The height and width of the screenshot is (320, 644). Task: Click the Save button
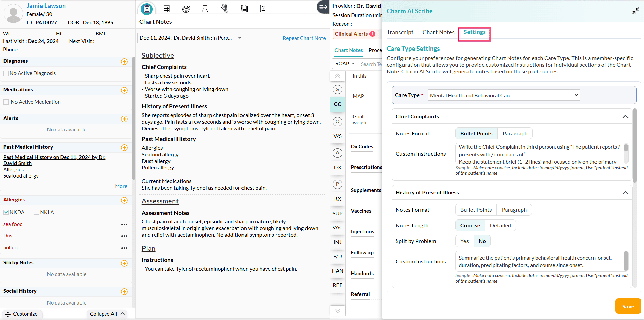[x=628, y=306]
